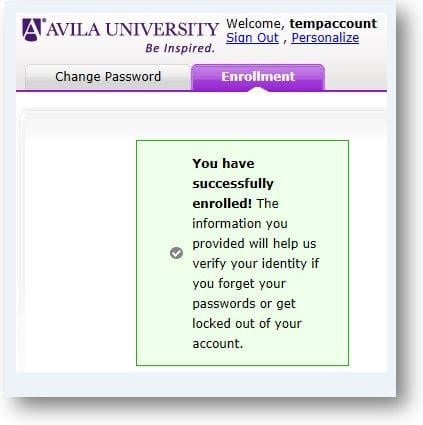Click the bold word 'enrolled!'
Viewport: 423px width, 425px height.
(222, 203)
